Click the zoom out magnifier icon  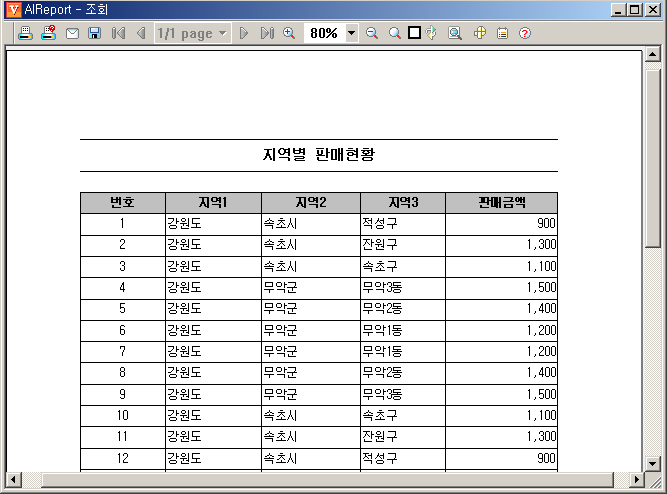click(372, 33)
